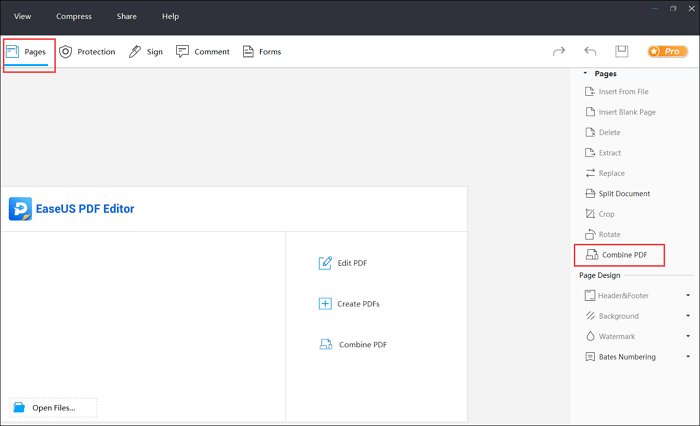
Task: Click the Pro upgrade button
Action: 666,51
